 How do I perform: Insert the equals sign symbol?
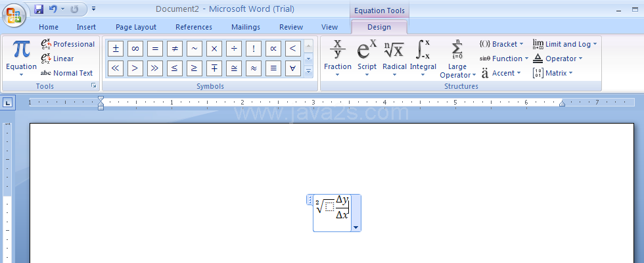(155, 49)
